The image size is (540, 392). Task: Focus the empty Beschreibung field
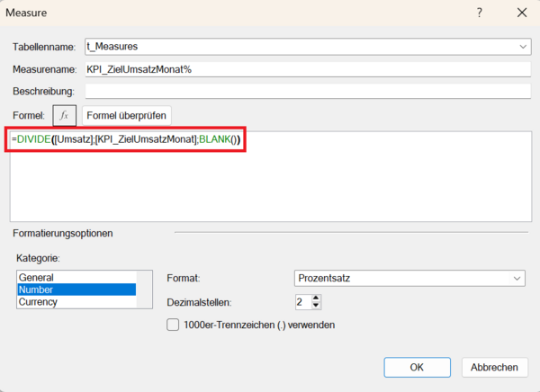pyautogui.click(x=306, y=91)
